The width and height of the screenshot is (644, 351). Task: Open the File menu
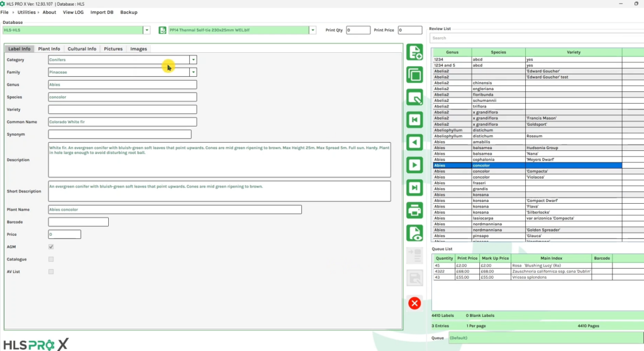click(4, 13)
